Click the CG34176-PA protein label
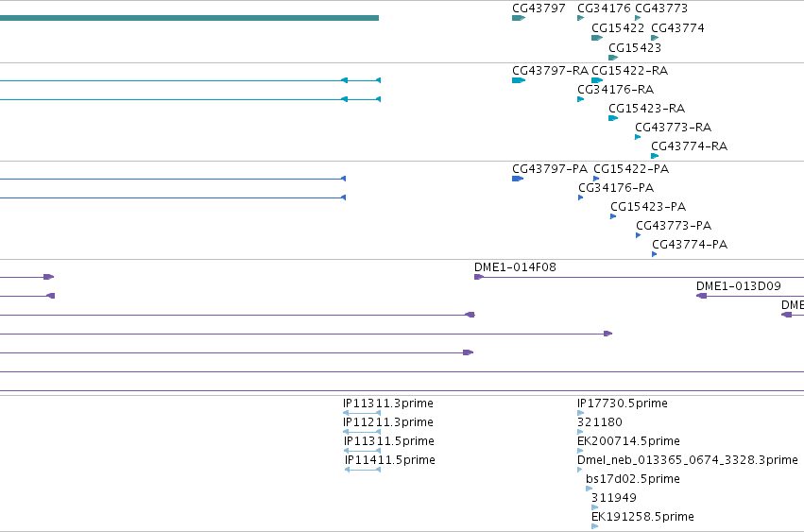The image size is (804, 532). click(x=616, y=188)
